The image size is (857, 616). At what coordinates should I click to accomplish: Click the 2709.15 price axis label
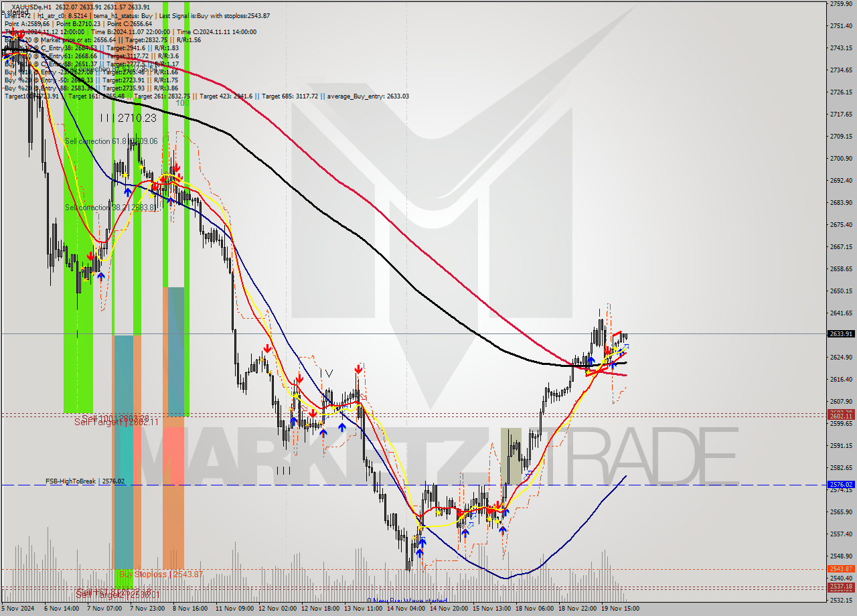840,136
